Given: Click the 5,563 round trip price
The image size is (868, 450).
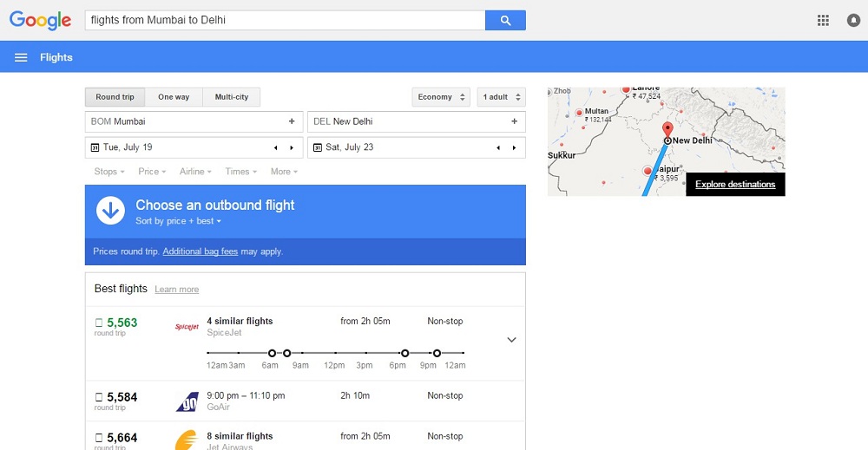Looking at the screenshot, I should point(122,323).
